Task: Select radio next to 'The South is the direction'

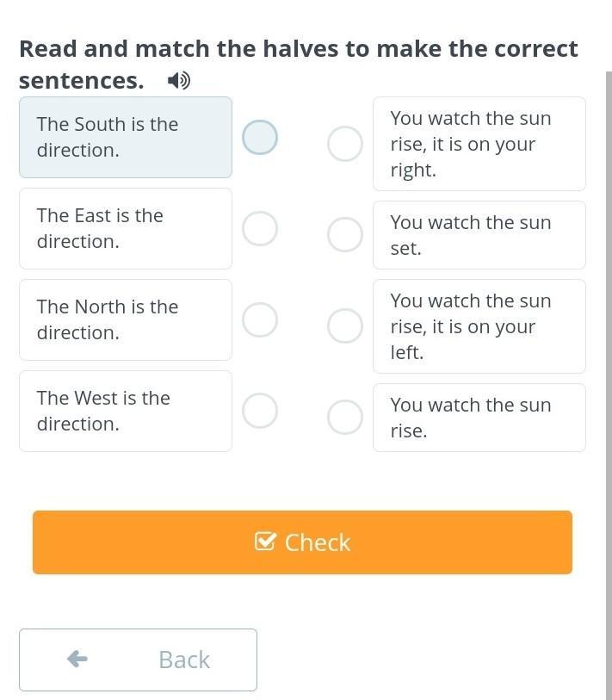Action: pyautogui.click(x=260, y=137)
